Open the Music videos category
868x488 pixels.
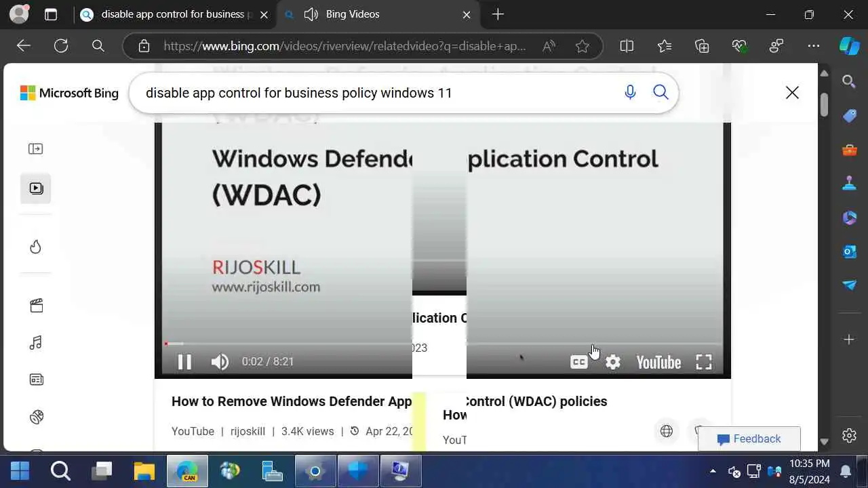[36, 343]
